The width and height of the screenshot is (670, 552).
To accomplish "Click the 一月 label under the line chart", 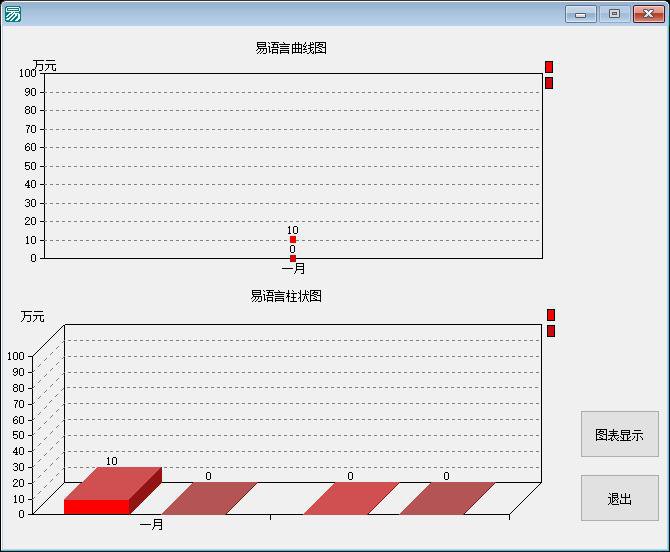I will click(x=293, y=269).
